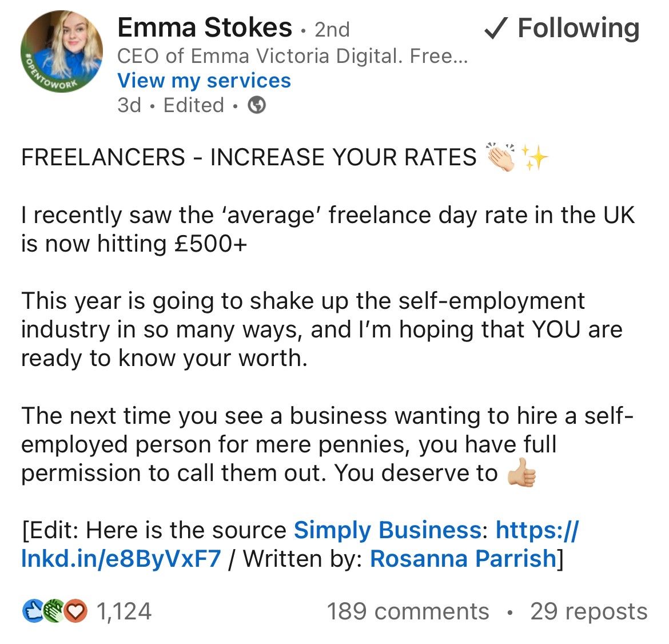Click the red love reaction icon
The image size is (669, 644).
pyautogui.click(x=75, y=611)
